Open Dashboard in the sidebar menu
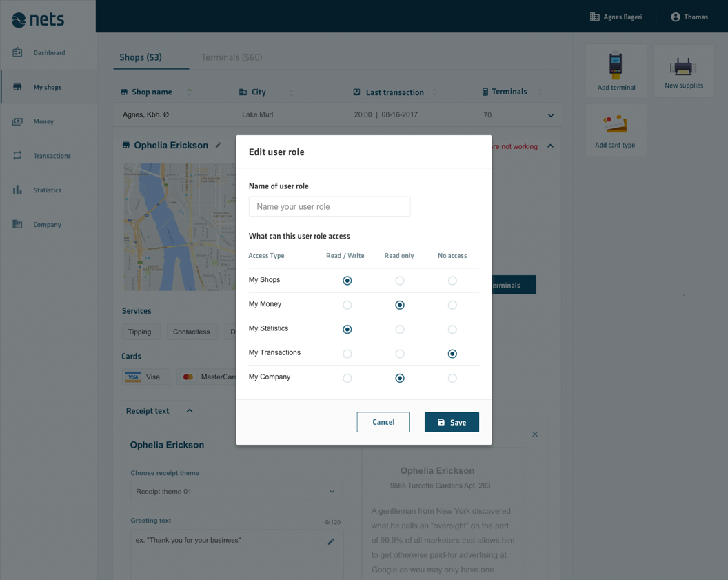Viewport: 728px width, 580px height. point(49,52)
